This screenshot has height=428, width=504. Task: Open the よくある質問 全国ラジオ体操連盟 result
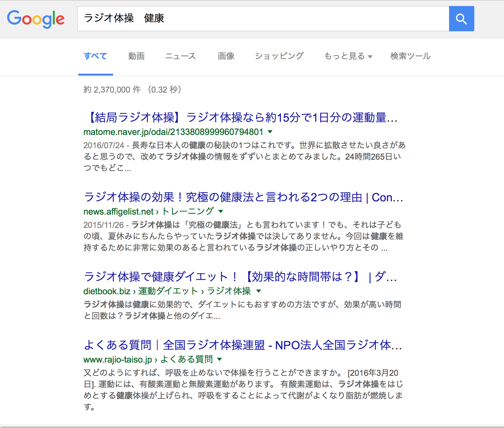[x=243, y=345]
